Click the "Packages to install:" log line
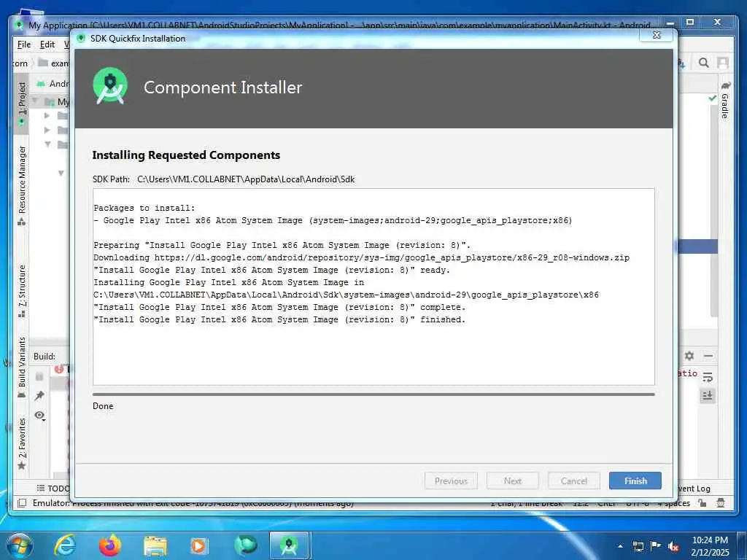747x560 pixels. [x=144, y=208]
